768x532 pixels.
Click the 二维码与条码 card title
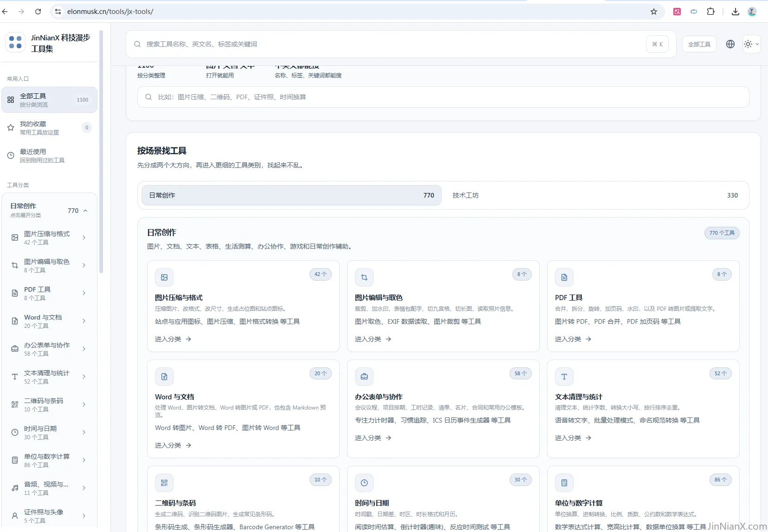175,503
